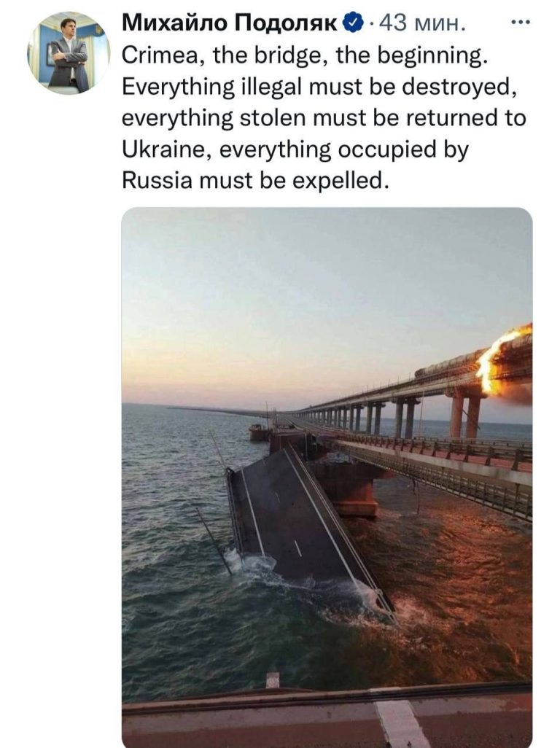This screenshot has width=560, height=748.
Task: Click the blue verified badge
Action: click(x=351, y=24)
